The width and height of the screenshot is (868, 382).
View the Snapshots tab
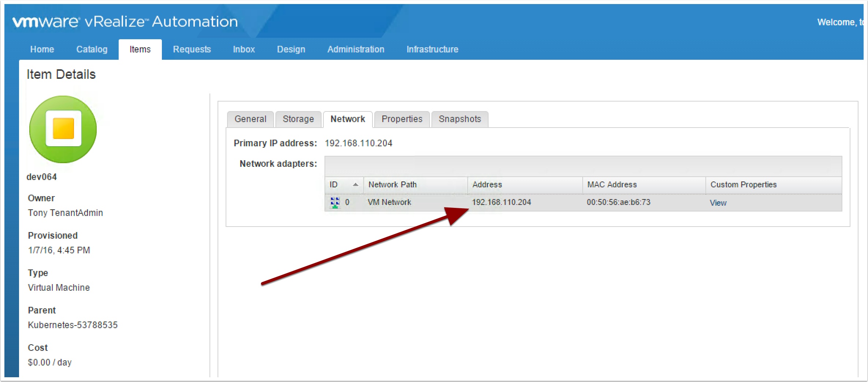click(460, 119)
